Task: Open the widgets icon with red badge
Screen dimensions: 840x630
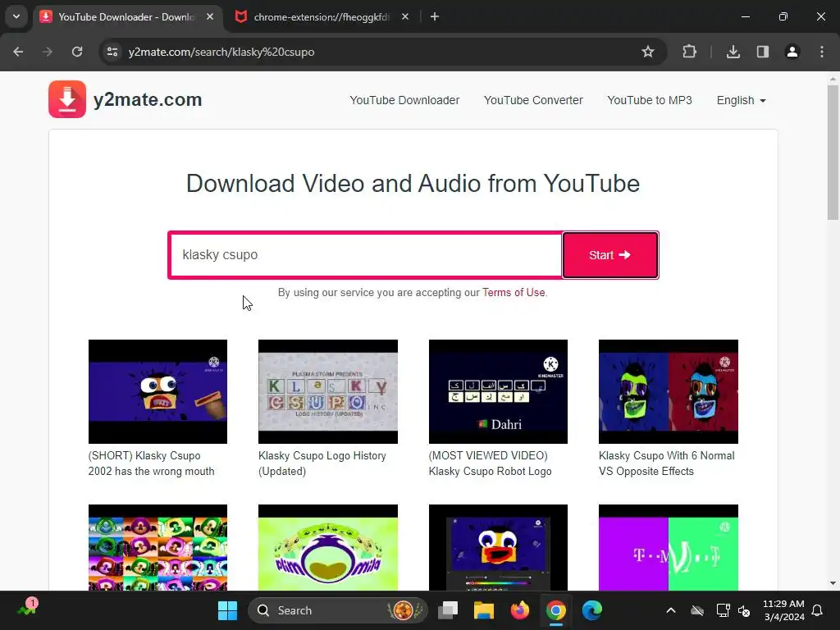Action: (x=27, y=608)
